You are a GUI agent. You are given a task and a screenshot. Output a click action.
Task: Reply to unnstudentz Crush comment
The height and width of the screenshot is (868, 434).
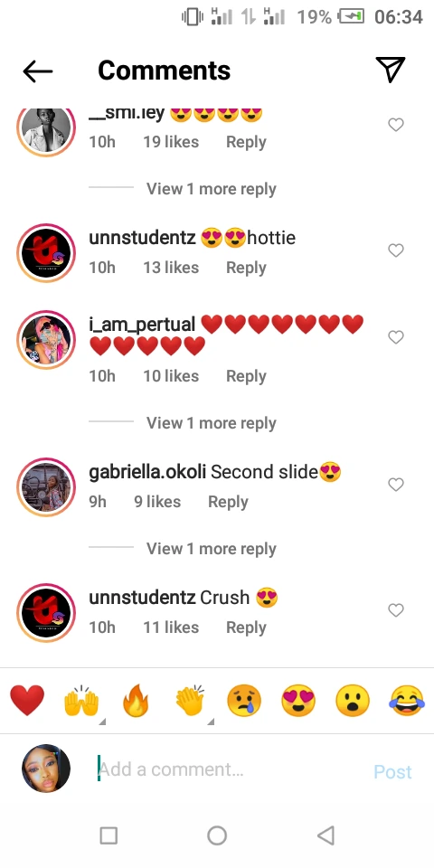246,627
